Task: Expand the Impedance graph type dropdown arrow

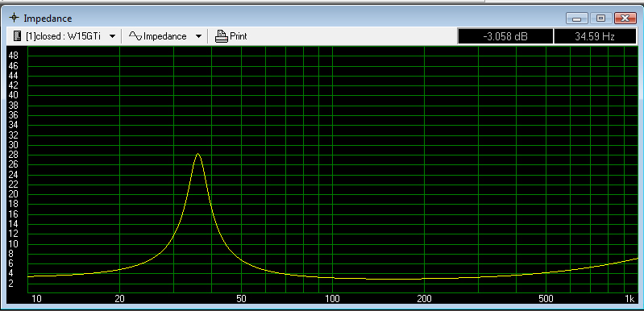Action: 198,36
